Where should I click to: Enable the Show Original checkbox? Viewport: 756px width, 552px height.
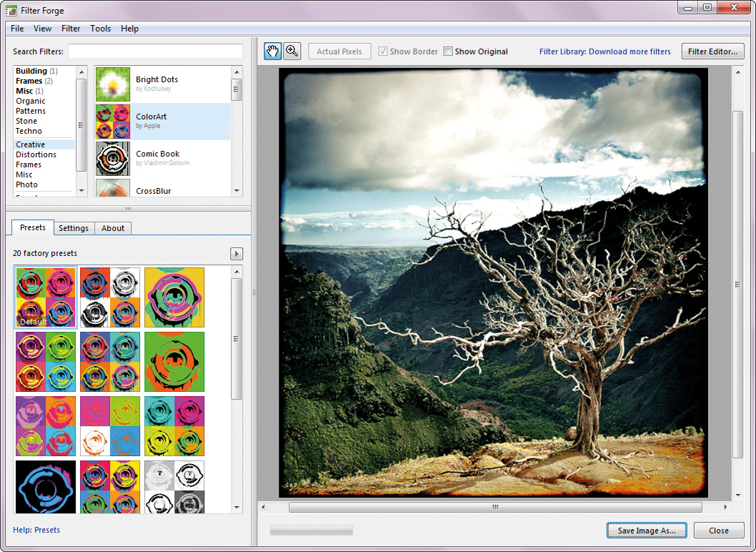(x=448, y=51)
